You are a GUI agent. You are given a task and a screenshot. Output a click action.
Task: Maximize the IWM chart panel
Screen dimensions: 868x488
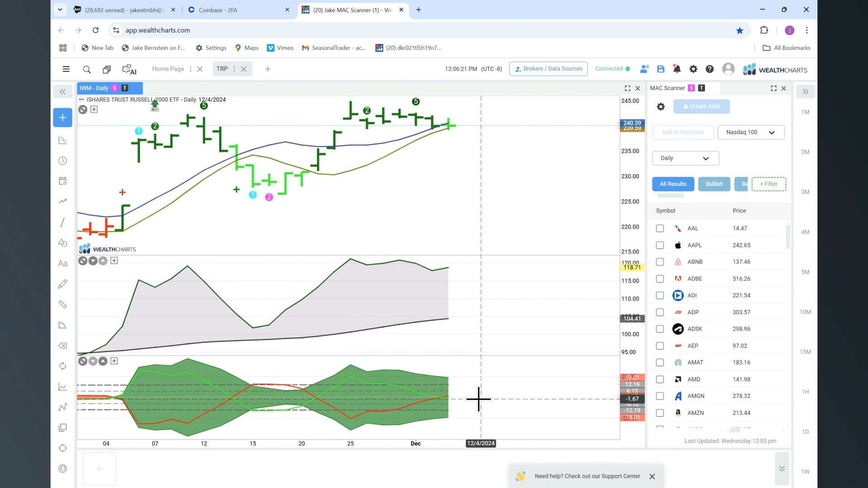coord(627,88)
